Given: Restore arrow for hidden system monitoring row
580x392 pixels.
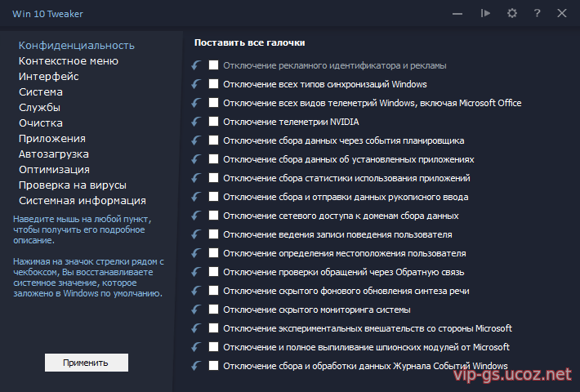Looking at the screenshot, I should 196,310.
